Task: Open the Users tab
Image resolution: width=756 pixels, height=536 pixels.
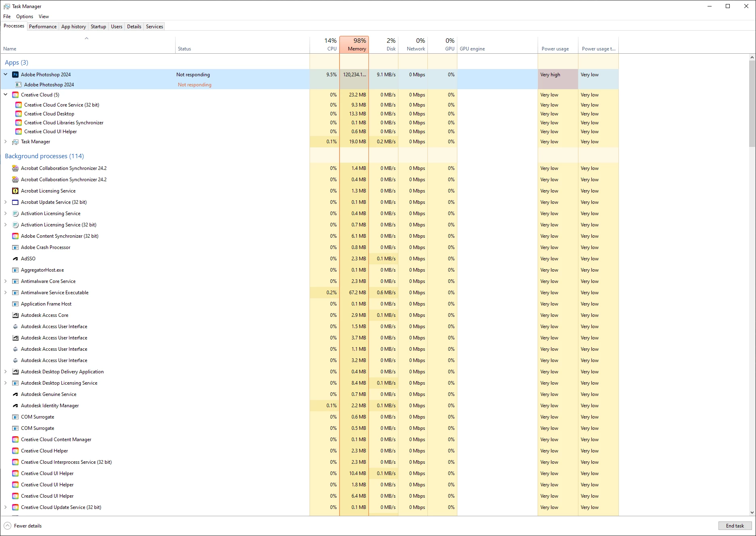Action: (117, 27)
